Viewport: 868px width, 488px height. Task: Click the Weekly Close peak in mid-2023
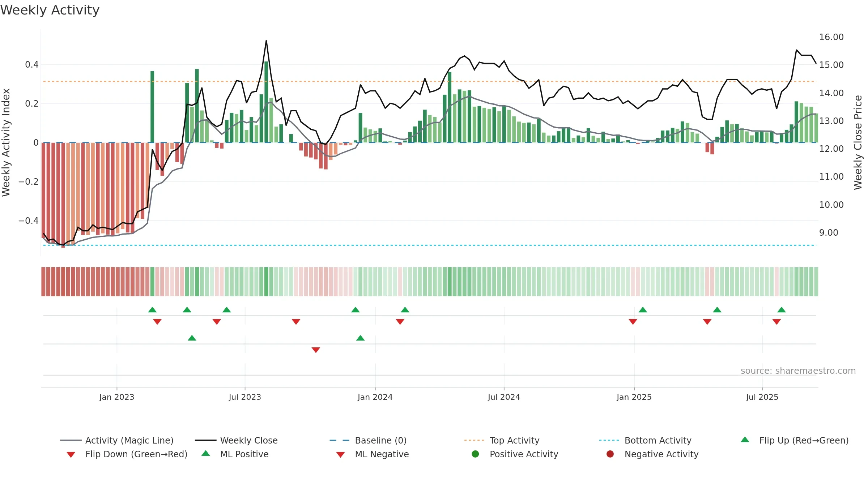266,41
